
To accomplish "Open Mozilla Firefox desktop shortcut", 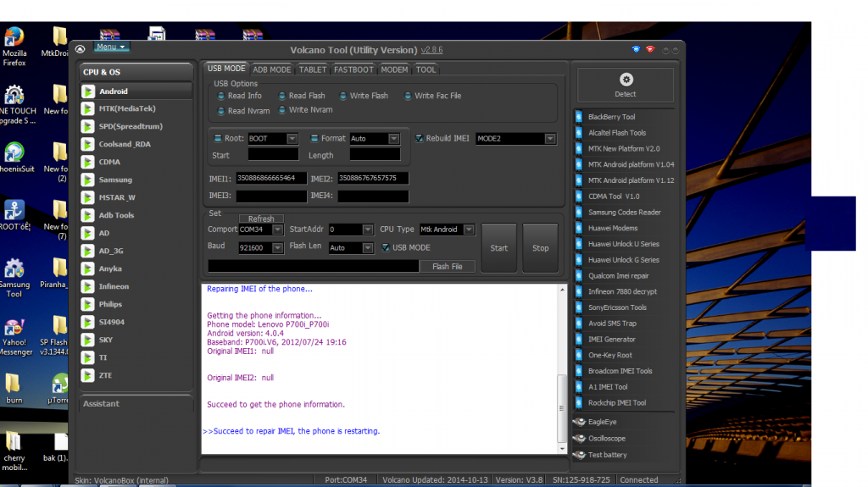I will click(14, 39).
